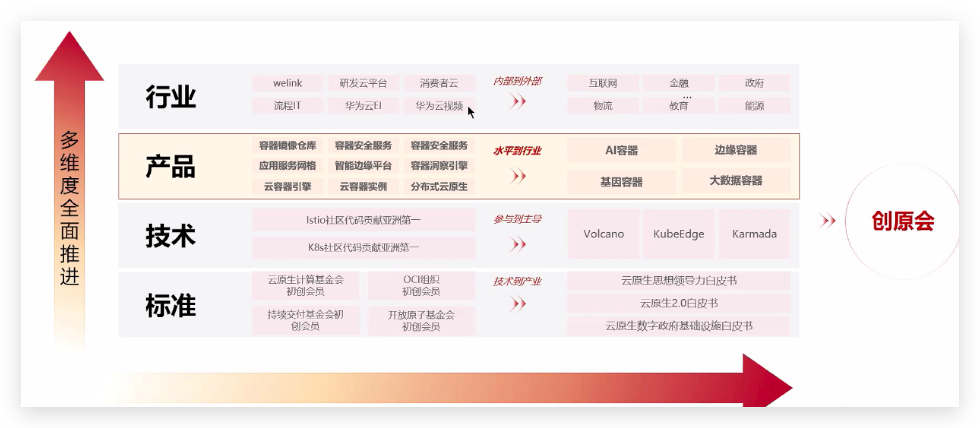
Task: Click the 智能边缘平台 product
Action: click(x=363, y=166)
